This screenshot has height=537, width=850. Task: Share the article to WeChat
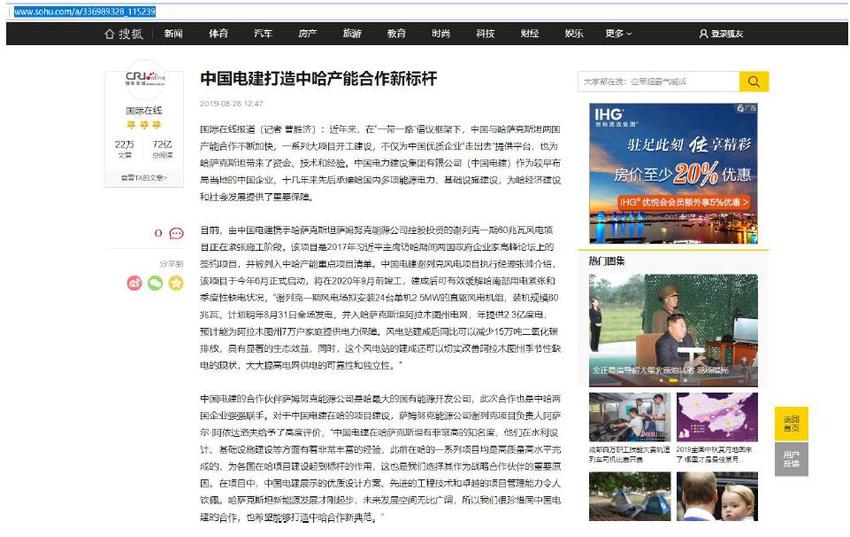155,283
